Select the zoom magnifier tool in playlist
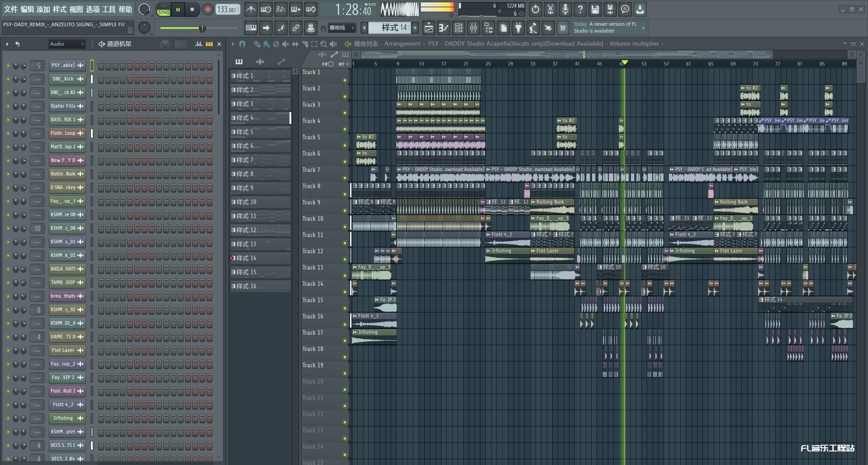Image resolution: width=868 pixels, height=465 pixels. point(323,44)
